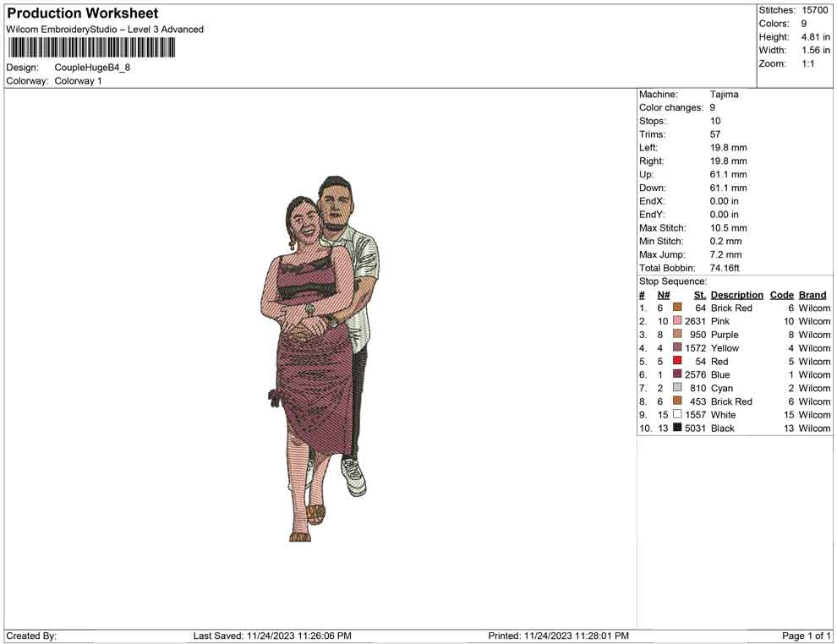Click the Max Jump value '7.2 mm'

pyautogui.click(x=726, y=254)
